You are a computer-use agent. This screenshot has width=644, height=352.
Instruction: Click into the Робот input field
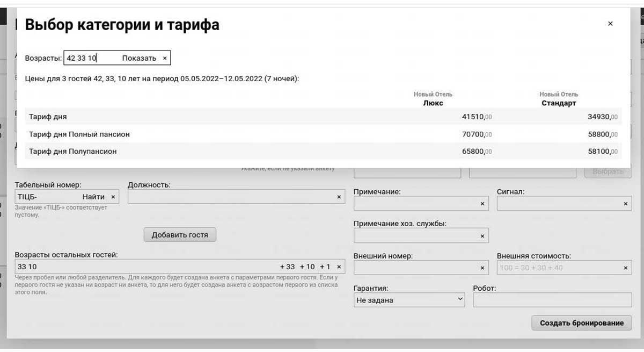554,300
